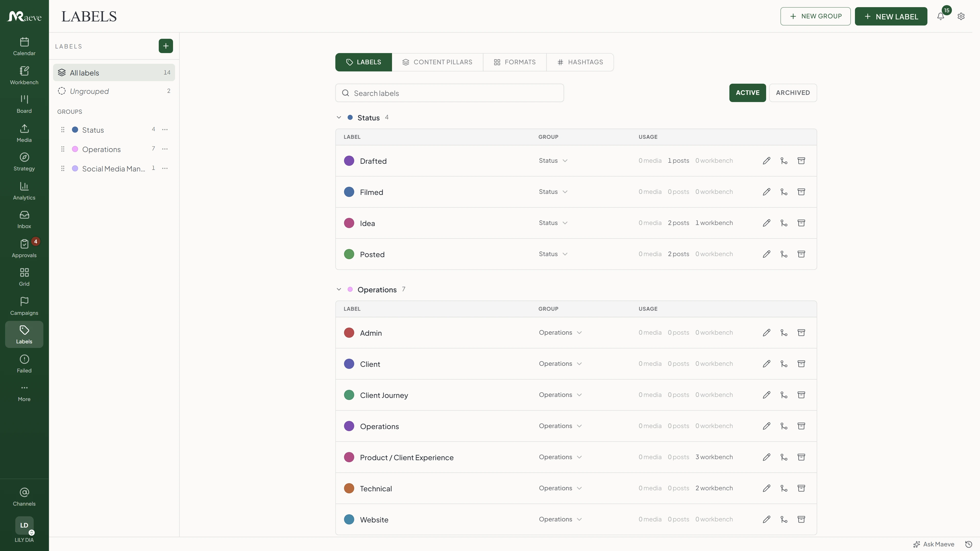The height and width of the screenshot is (551, 980).
Task: Open the More menu in sidebar
Action: pyautogui.click(x=24, y=393)
